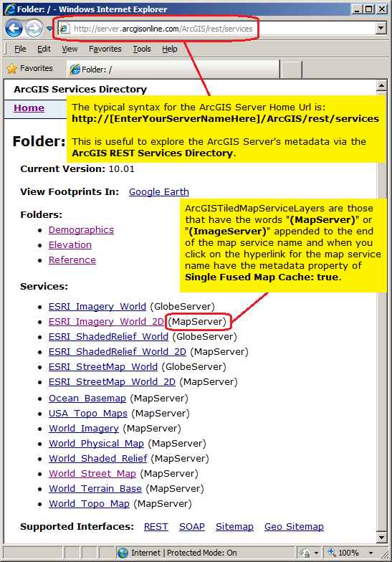This screenshot has height=562, width=392.
Task: Open the Favorites menu
Action: [x=105, y=49]
